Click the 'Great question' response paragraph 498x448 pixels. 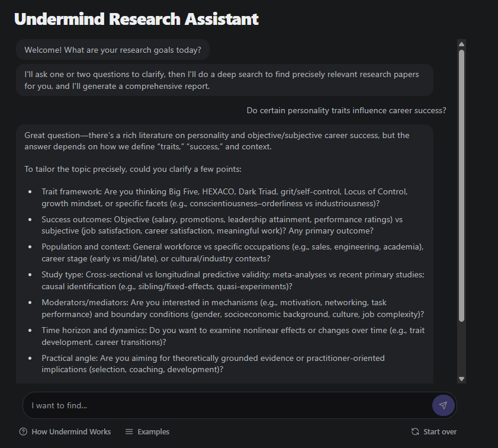[x=217, y=141]
